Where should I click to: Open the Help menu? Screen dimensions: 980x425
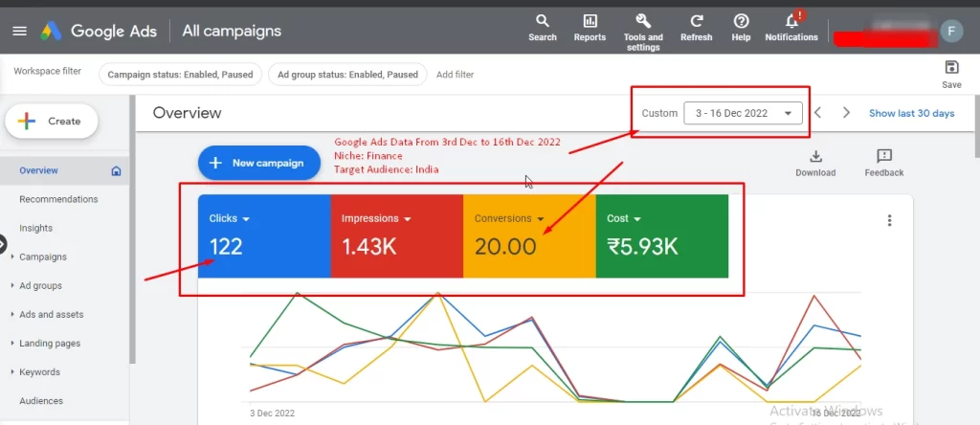coord(741,28)
